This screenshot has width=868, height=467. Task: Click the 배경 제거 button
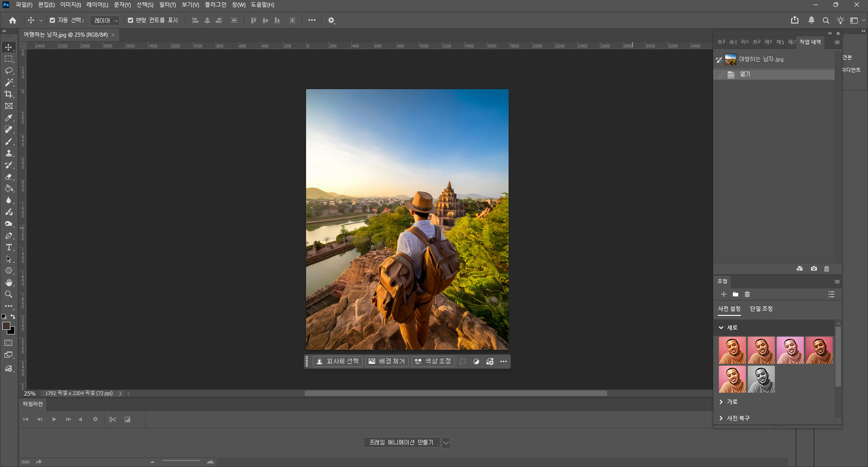coord(387,362)
